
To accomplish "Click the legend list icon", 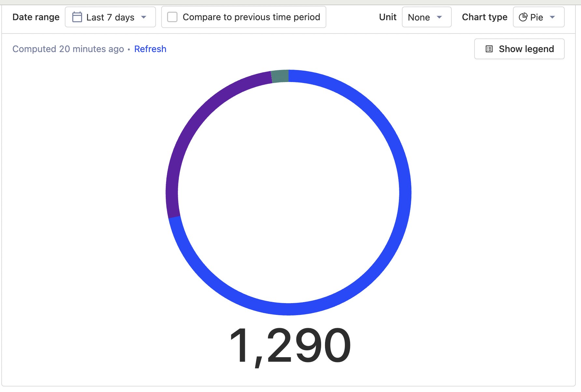I will pyautogui.click(x=489, y=49).
